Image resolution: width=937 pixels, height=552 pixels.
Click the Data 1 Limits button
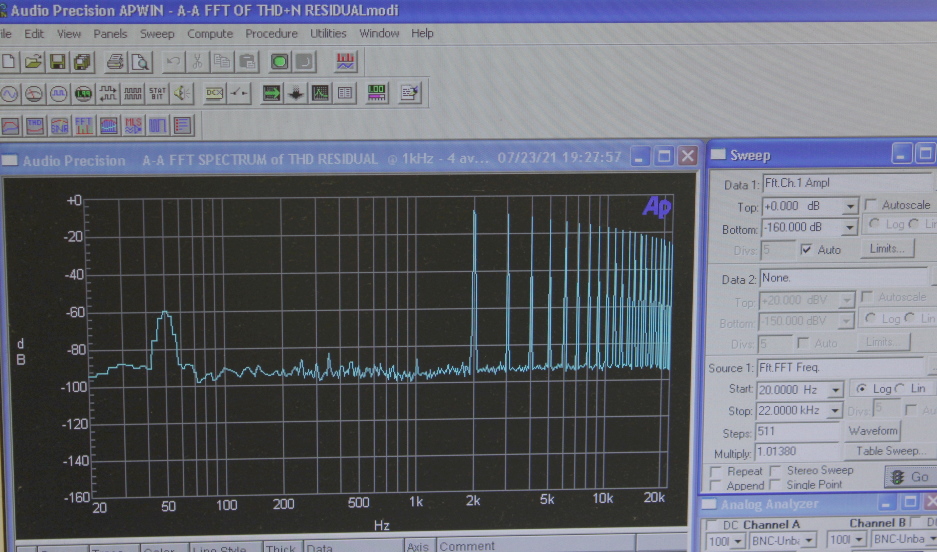[887, 248]
